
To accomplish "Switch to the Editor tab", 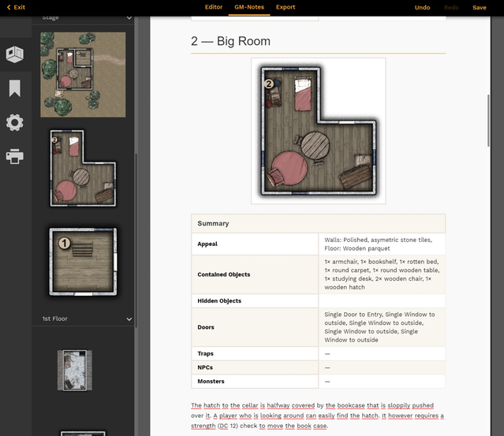I will 214,7.
